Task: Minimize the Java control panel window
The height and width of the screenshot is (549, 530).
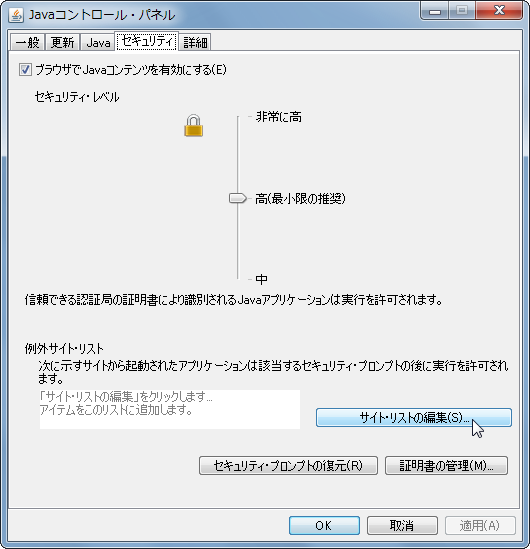Action: coord(434,11)
